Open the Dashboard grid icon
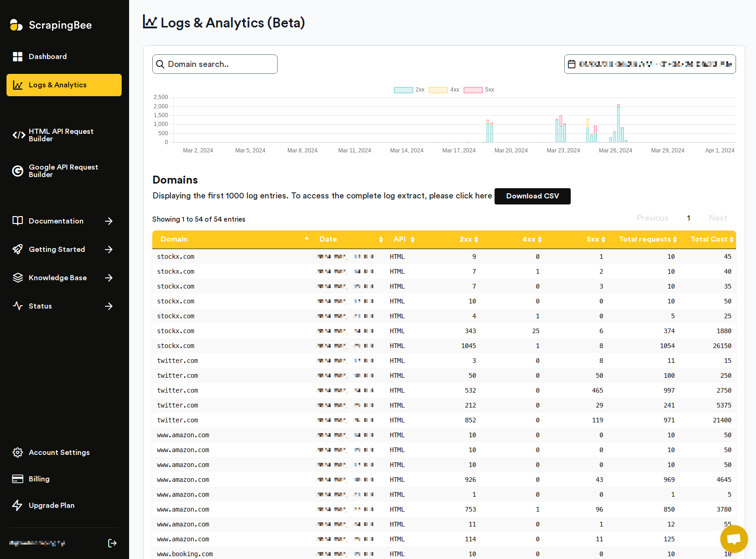Viewport: 756px width, 559px height. 18,57
